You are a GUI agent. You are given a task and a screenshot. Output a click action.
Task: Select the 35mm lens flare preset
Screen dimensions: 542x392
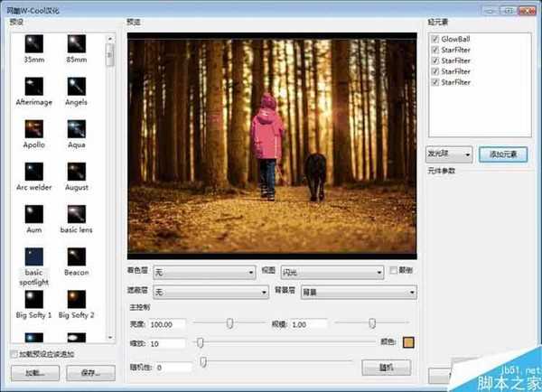35,45
